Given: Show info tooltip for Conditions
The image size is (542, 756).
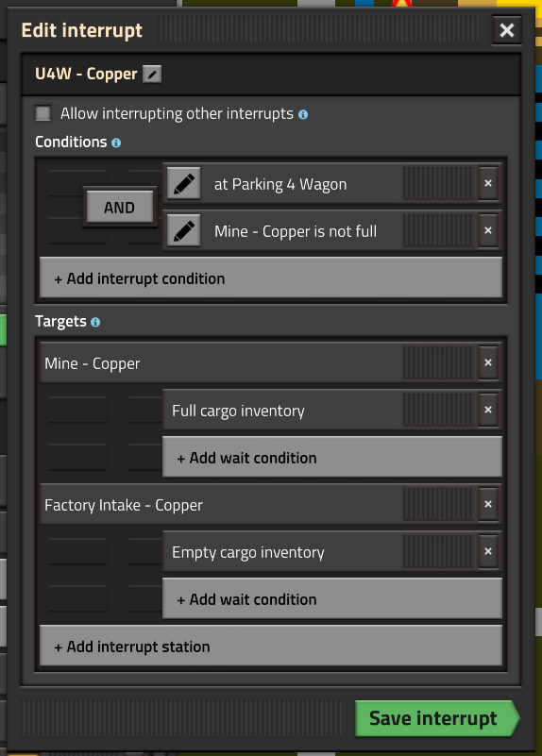Looking at the screenshot, I should [x=116, y=143].
